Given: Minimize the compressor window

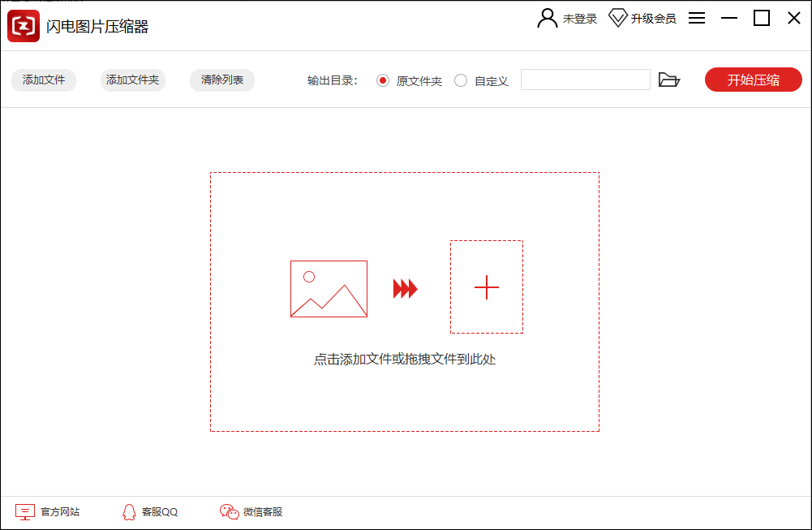Looking at the screenshot, I should click(728, 18).
